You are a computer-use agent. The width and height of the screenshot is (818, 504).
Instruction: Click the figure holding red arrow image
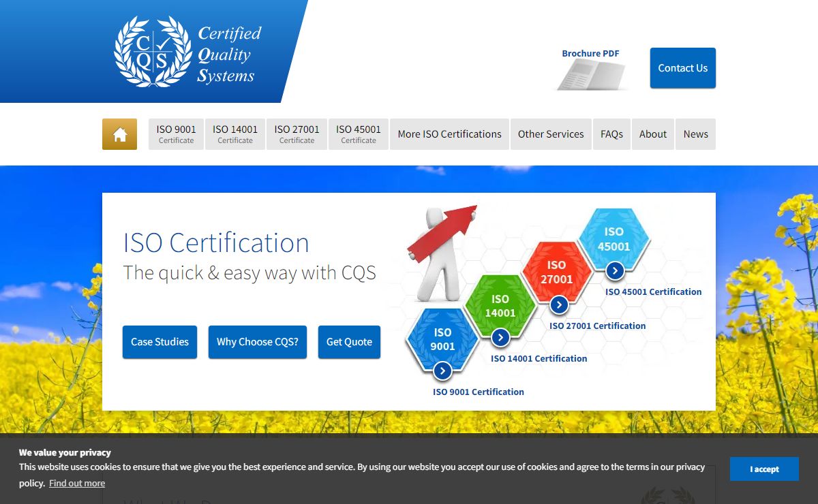pos(442,253)
